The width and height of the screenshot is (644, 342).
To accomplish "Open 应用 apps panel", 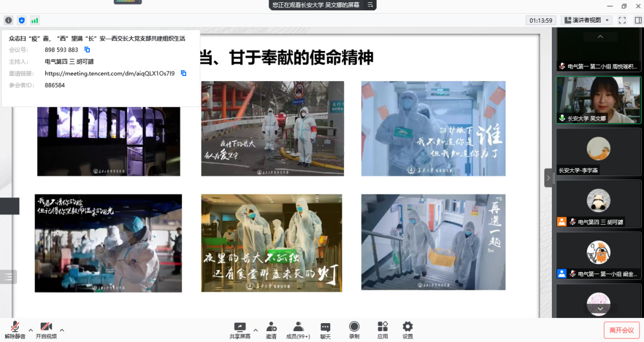I will tap(382, 330).
